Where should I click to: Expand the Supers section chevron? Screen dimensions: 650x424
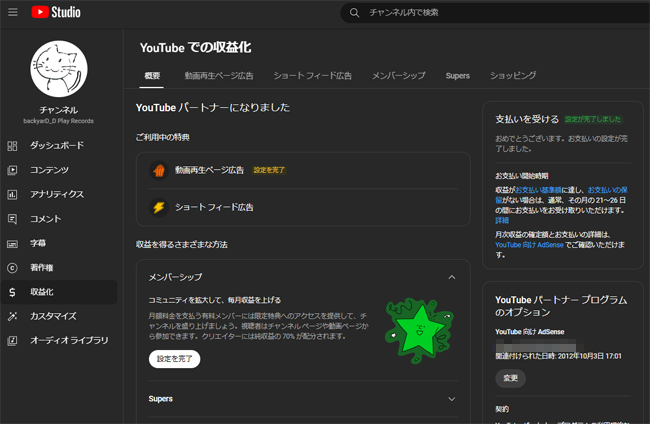click(452, 399)
